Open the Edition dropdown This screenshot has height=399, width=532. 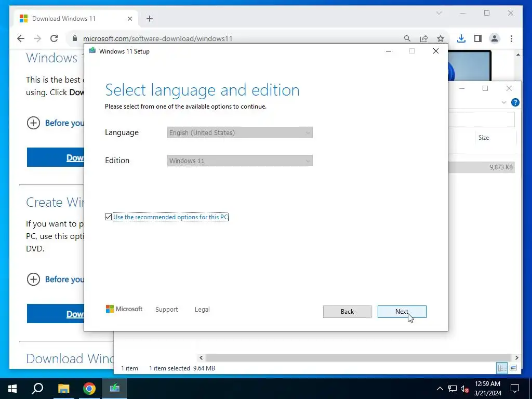[x=240, y=161]
